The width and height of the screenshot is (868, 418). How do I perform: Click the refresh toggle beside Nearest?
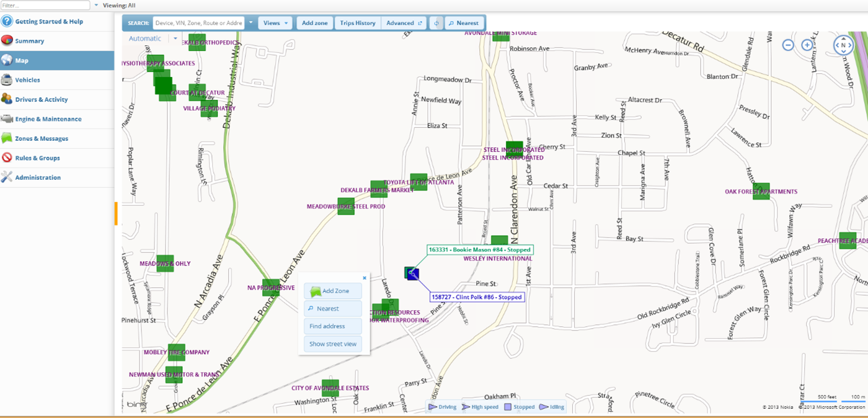pyautogui.click(x=436, y=23)
